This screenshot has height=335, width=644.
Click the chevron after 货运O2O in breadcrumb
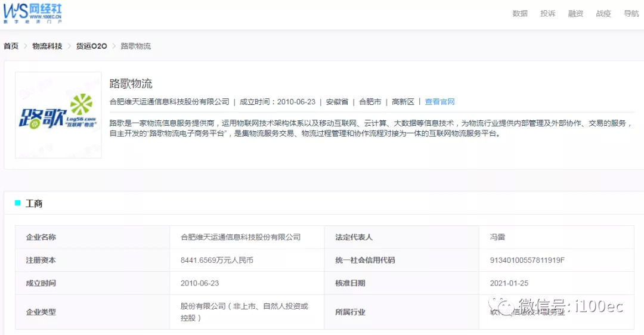(114, 46)
